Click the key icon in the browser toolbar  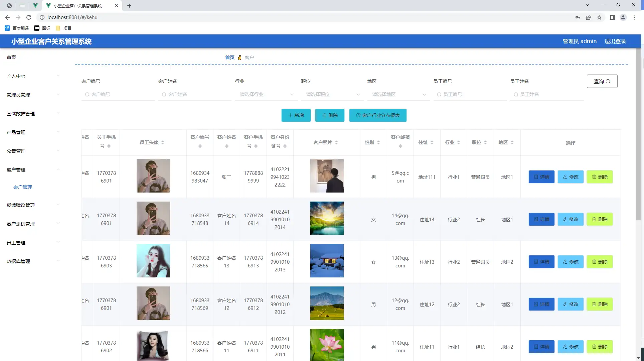pos(578,17)
